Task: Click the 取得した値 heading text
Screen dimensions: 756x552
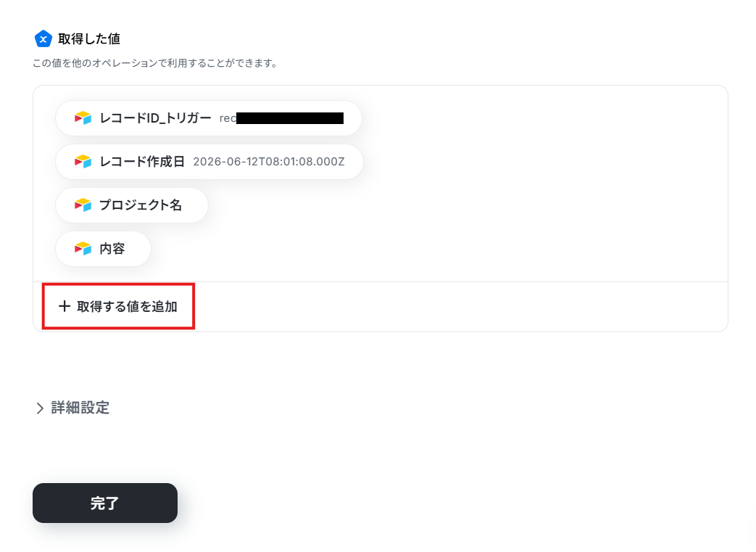Action: (89, 38)
